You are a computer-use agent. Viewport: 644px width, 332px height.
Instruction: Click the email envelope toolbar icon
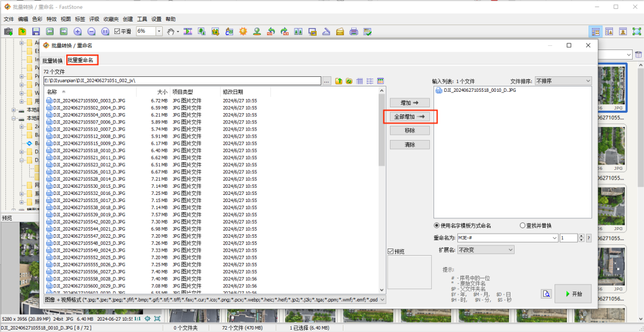[x=340, y=31]
